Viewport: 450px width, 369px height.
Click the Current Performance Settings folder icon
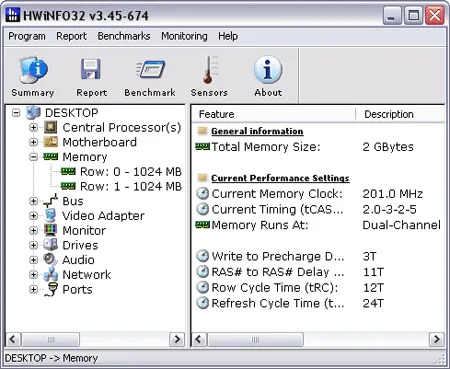point(202,178)
